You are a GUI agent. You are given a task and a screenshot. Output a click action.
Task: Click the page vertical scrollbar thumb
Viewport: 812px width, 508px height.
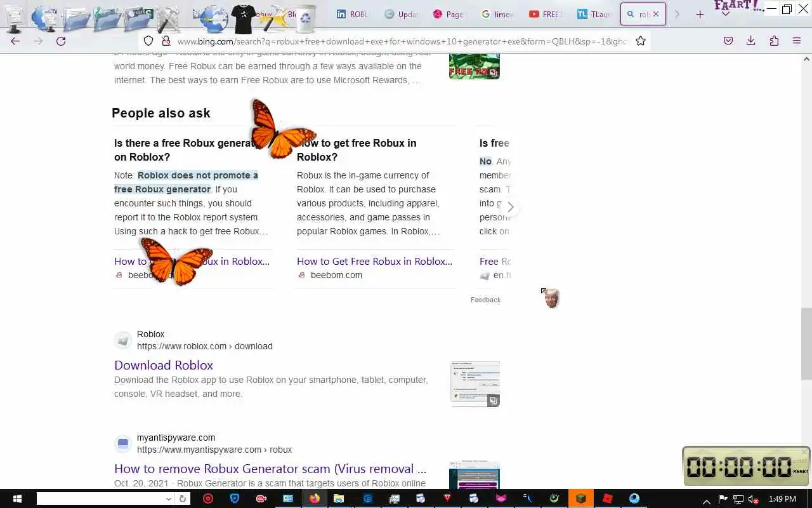click(x=806, y=344)
